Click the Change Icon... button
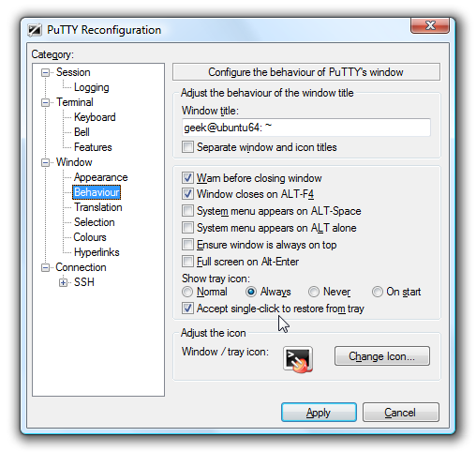Screen dimensions: 476x452 pyautogui.click(x=382, y=356)
